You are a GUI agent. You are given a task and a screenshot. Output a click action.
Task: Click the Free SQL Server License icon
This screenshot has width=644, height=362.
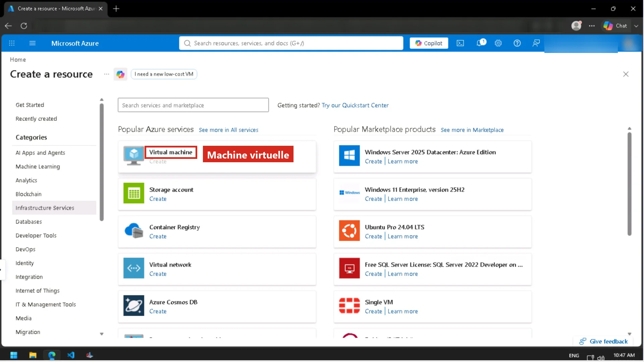pyautogui.click(x=349, y=268)
